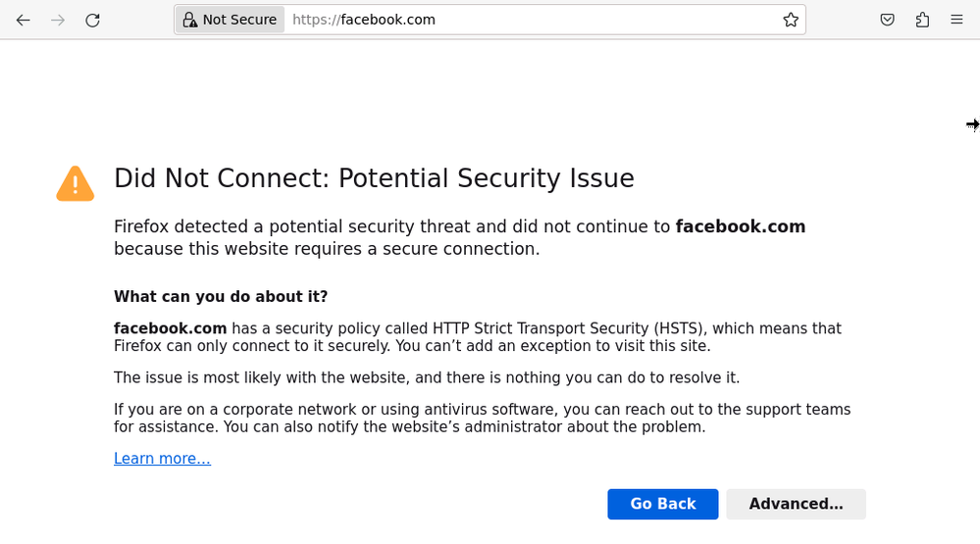Expand the Advanced… details button

[796, 504]
